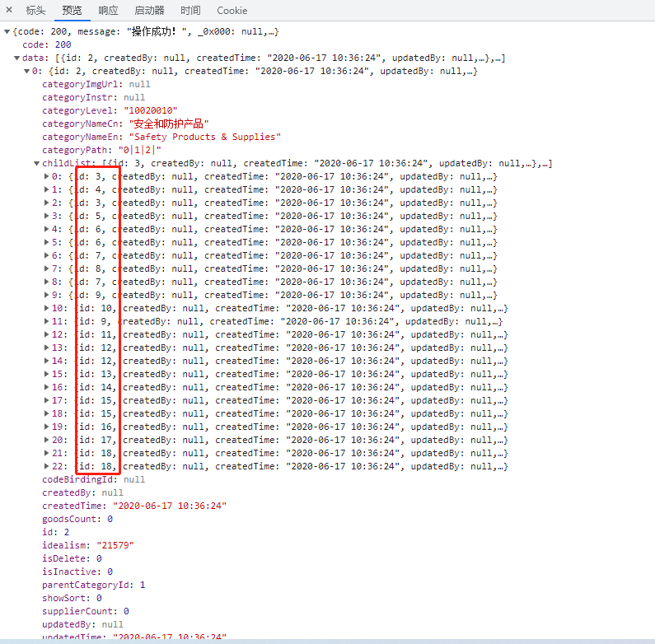Expand childList entry 3 with id 5

(46, 216)
